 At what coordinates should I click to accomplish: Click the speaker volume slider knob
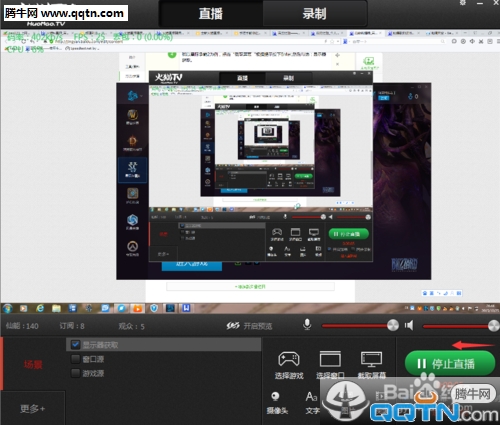(x=494, y=326)
